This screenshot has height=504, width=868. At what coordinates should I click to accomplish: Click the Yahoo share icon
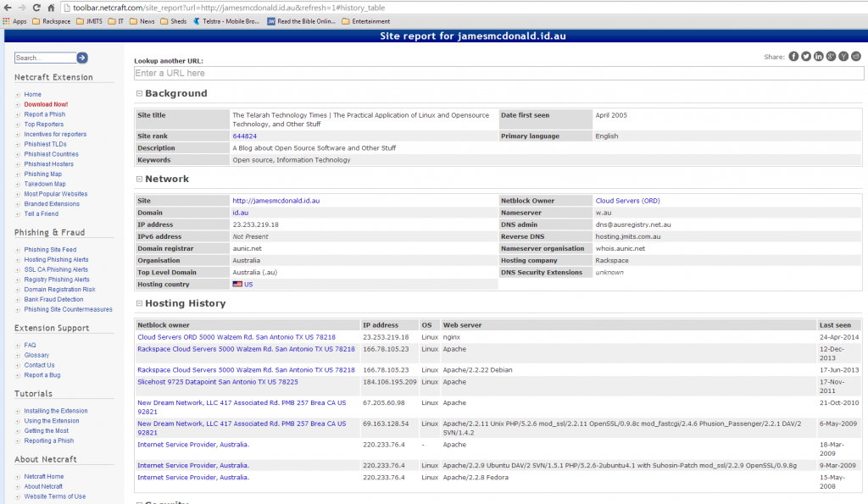point(842,56)
